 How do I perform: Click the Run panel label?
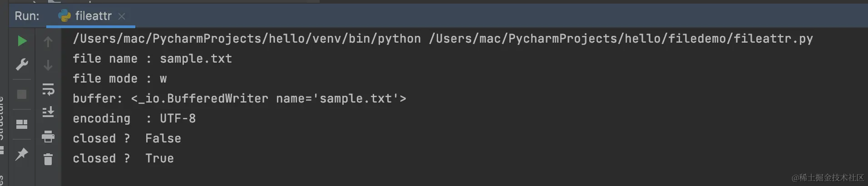click(x=27, y=16)
